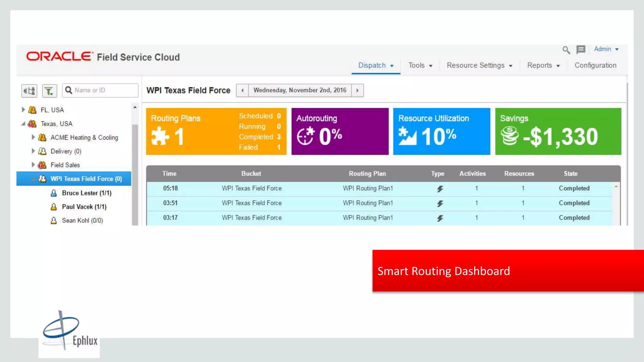Click the Completed count in Routing Plans
644x362 pixels.
(279, 137)
